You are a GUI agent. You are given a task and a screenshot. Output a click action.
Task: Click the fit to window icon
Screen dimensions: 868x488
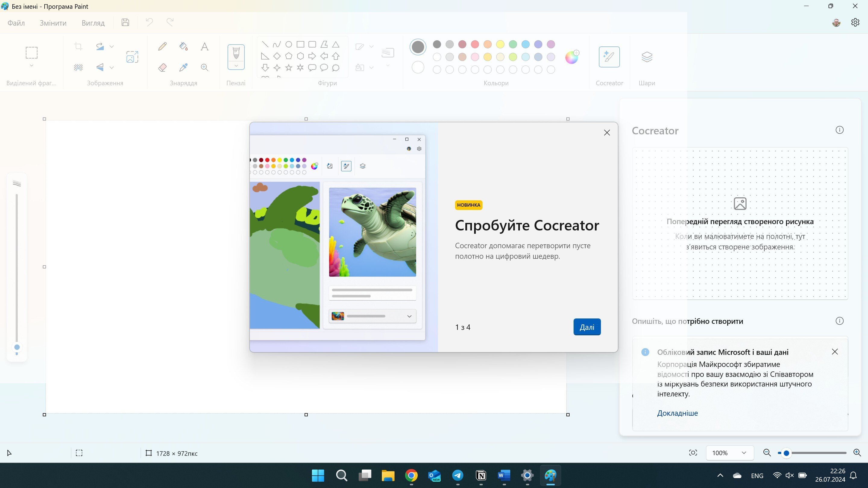tap(693, 453)
